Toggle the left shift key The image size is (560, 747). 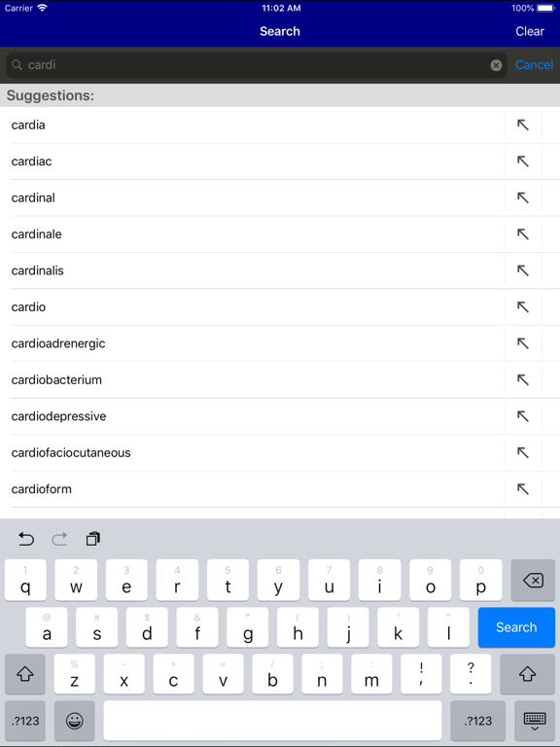pyautogui.click(x=25, y=674)
